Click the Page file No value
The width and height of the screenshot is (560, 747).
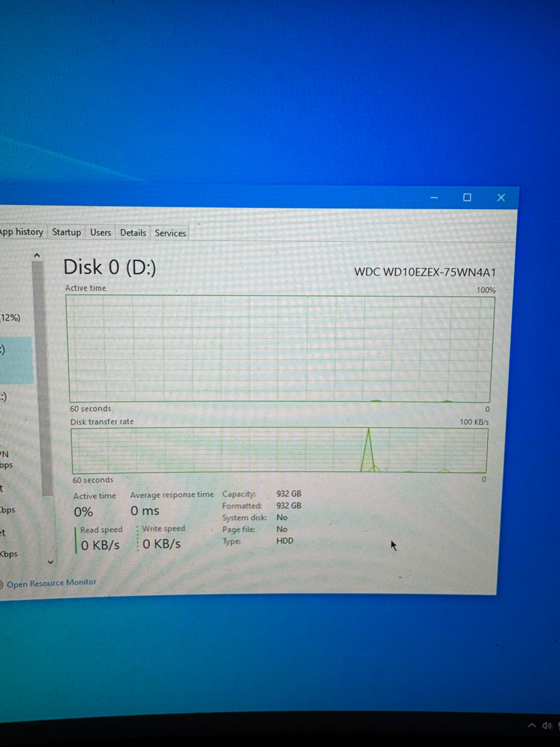(x=282, y=529)
